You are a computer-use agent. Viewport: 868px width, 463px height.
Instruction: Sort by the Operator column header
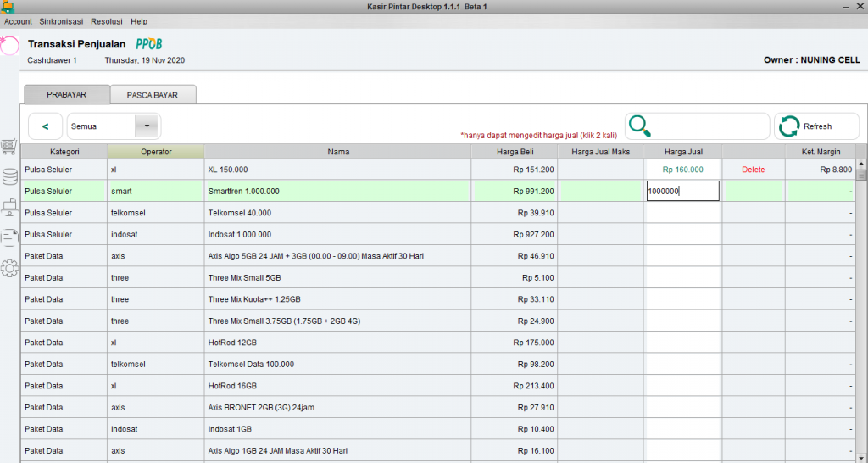pyautogui.click(x=156, y=151)
